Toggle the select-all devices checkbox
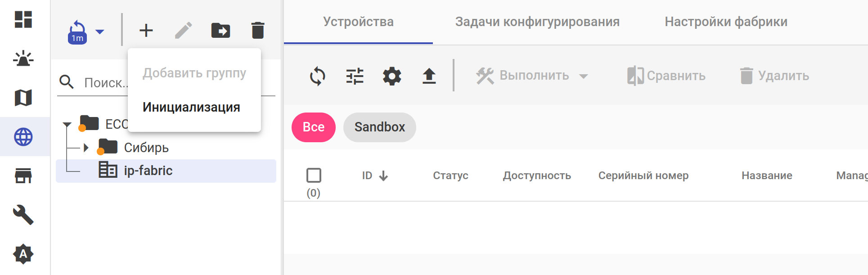This screenshot has width=868, height=275. [314, 175]
